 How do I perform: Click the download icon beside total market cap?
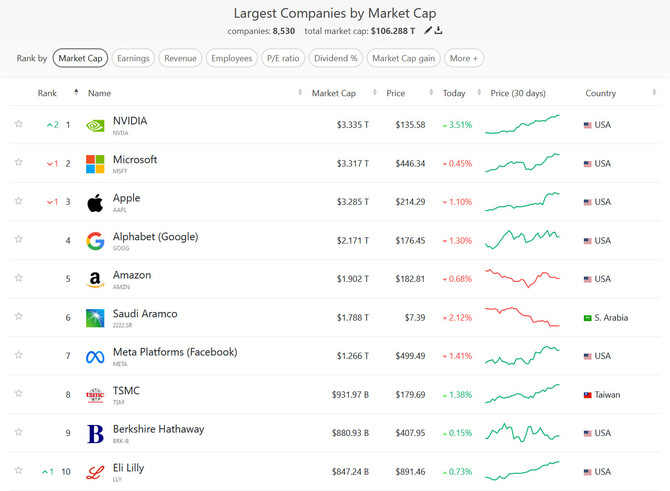[x=438, y=30]
